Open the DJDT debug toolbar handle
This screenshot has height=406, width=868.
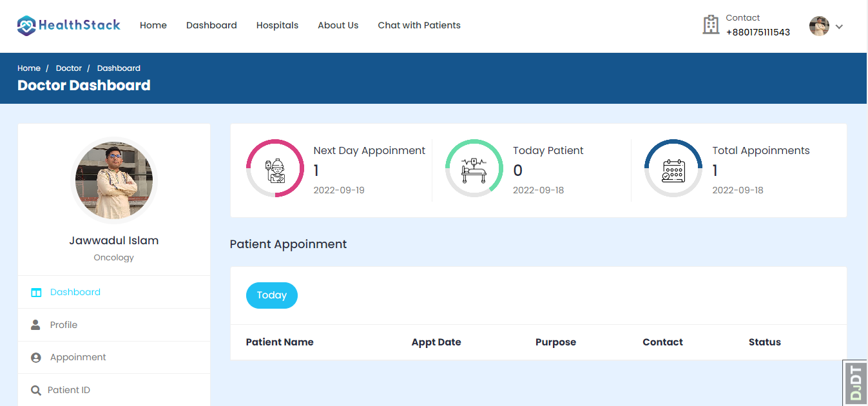(855, 383)
